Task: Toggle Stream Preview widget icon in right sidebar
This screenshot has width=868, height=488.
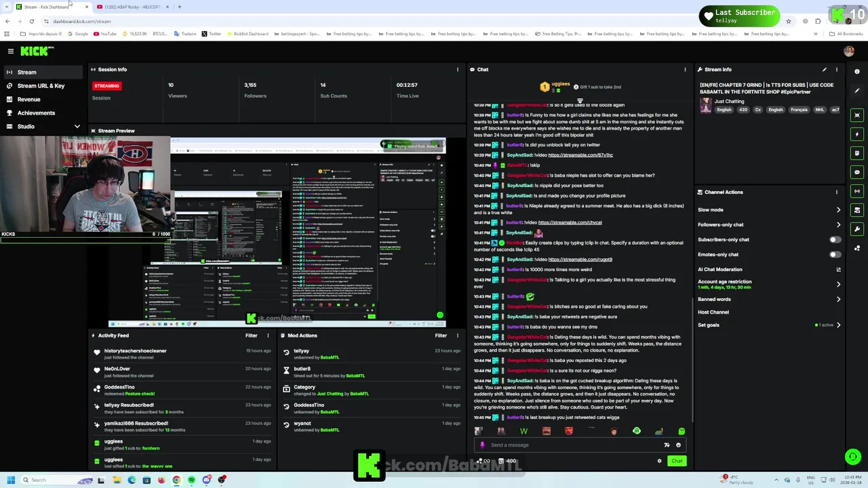Action: [x=857, y=115]
